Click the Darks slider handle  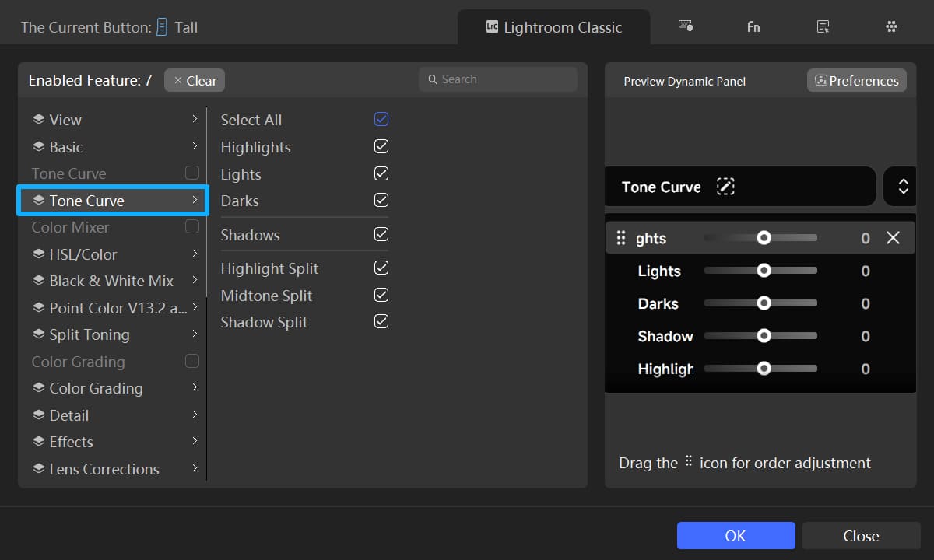pyautogui.click(x=764, y=303)
